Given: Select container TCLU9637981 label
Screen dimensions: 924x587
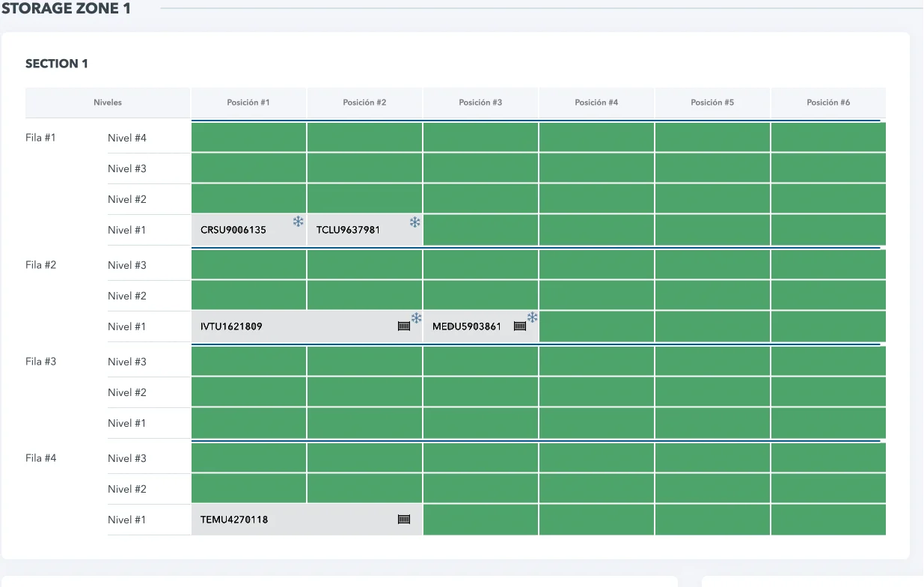Looking at the screenshot, I should [x=348, y=231].
